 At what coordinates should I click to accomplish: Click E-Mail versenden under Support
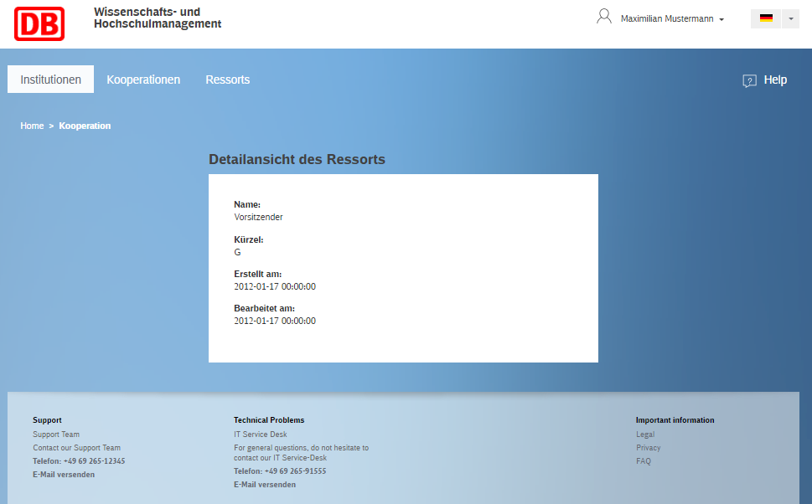[x=64, y=475]
